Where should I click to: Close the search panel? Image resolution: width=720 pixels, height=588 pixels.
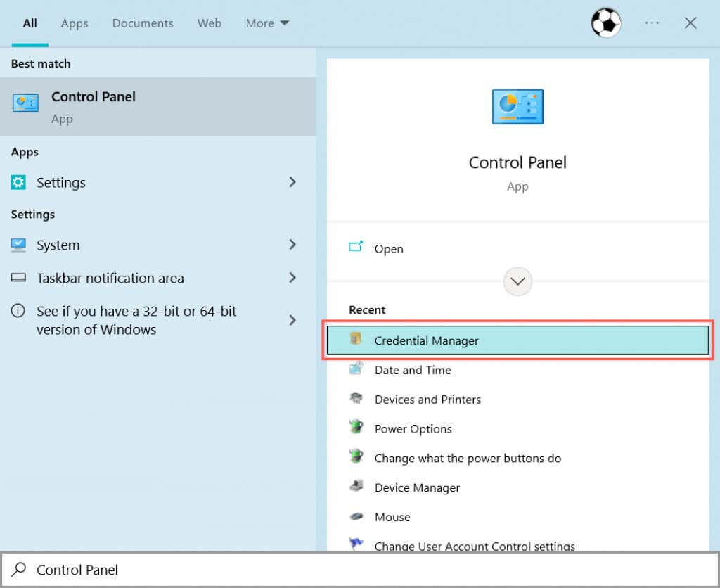point(690,23)
